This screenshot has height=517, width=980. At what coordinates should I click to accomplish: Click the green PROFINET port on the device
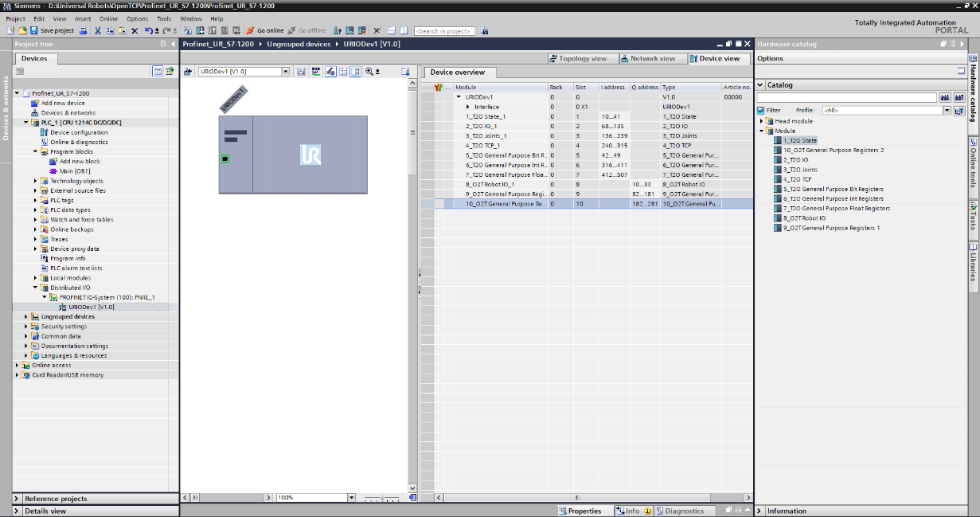[x=225, y=159]
